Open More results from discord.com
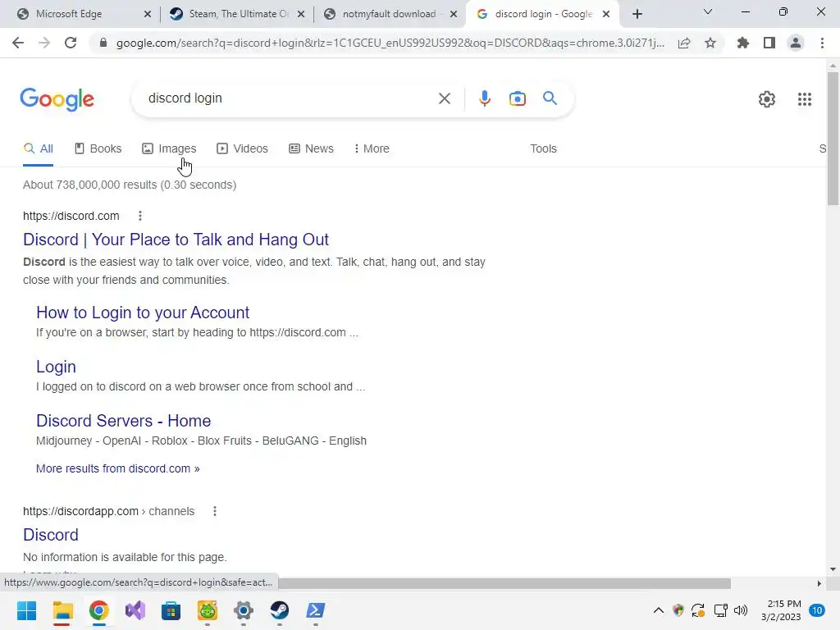The height and width of the screenshot is (630, 840). coord(118,468)
